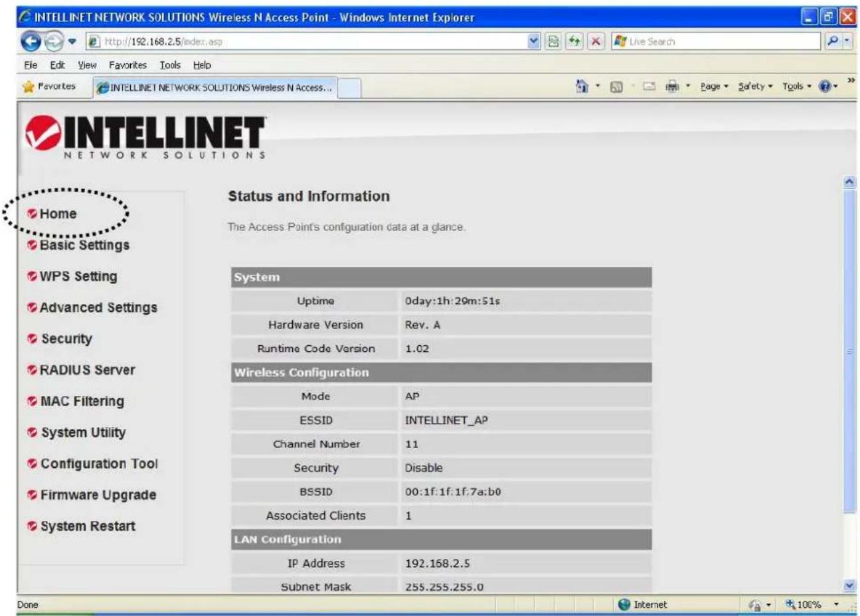Click the Print icon

pyautogui.click(x=673, y=86)
